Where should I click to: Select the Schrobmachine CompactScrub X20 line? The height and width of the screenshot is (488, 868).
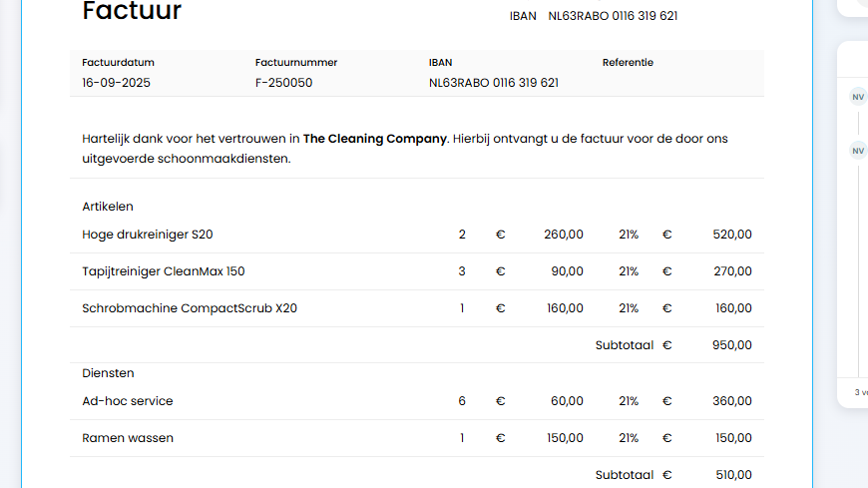(190, 308)
